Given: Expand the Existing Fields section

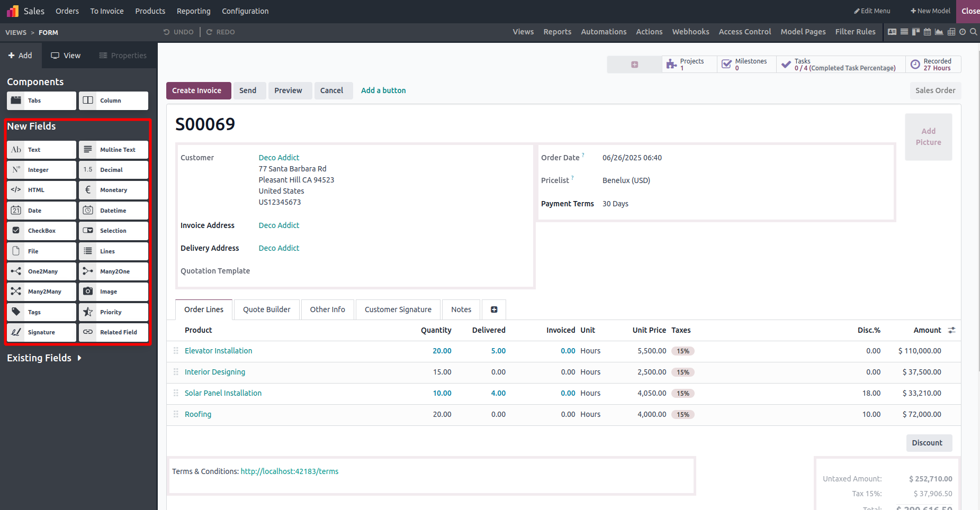Looking at the screenshot, I should click(44, 358).
